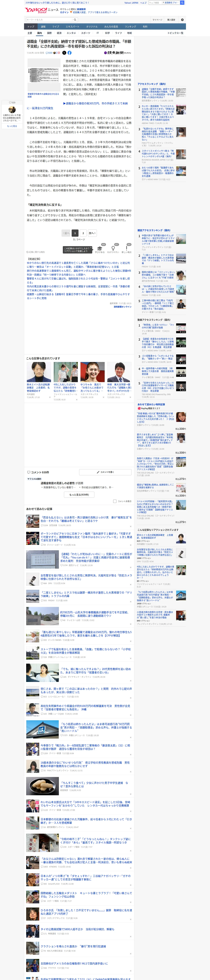Open the Yahoo! JAPAN top link
Image resolution: width=210 pixels, height=980 pixels.
(x=131, y=3)
